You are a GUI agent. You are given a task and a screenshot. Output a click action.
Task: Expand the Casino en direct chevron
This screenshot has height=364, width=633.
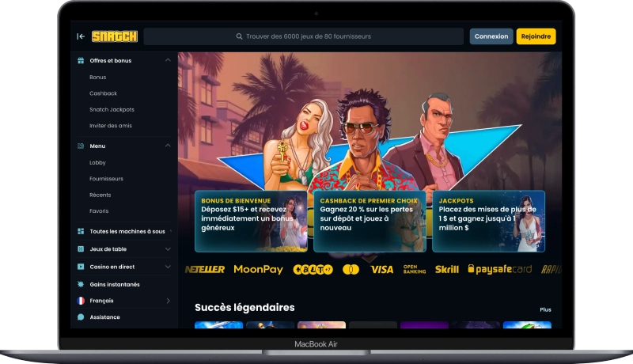(x=168, y=267)
